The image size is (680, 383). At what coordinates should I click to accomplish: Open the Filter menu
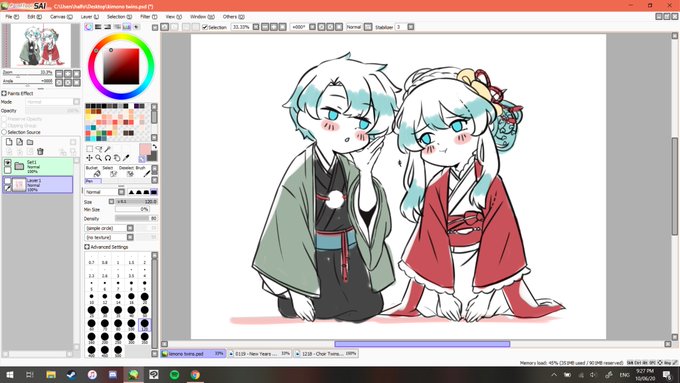(149, 16)
